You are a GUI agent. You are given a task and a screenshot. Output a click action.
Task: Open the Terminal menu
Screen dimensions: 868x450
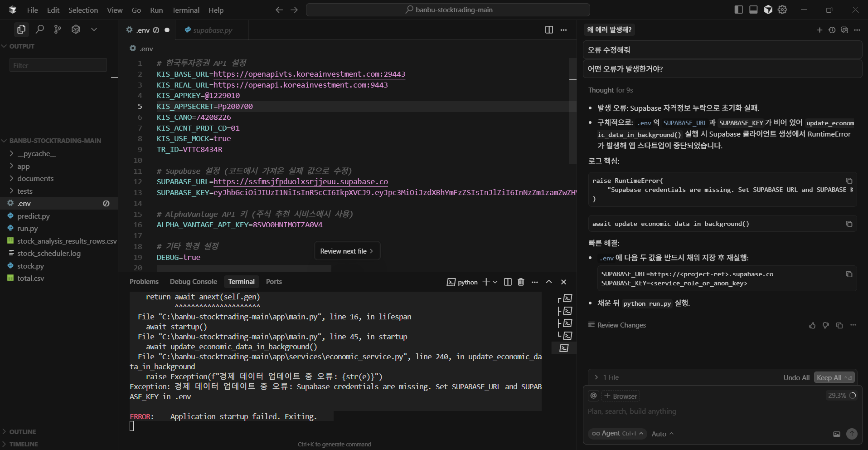[x=185, y=10]
